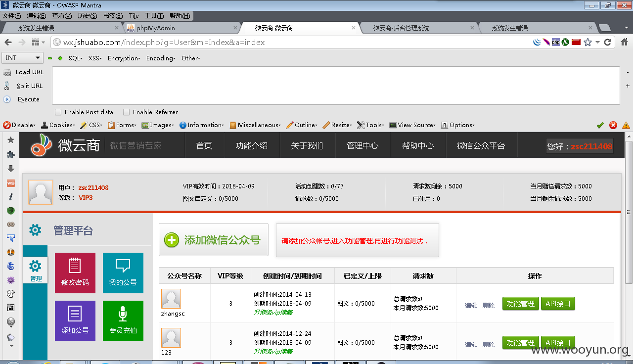
Task: Expand the SQL dropdown menu
Action: pyautogui.click(x=75, y=58)
